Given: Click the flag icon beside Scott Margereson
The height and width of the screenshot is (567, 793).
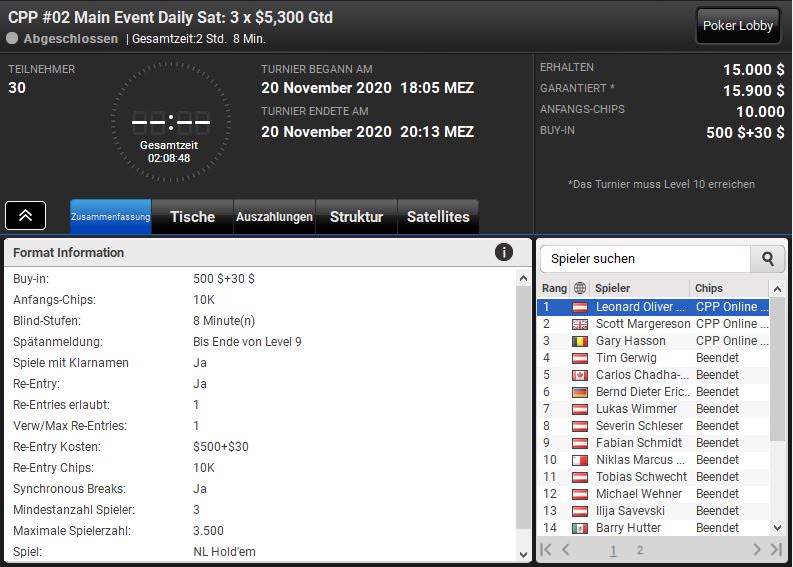Looking at the screenshot, I should point(580,324).
